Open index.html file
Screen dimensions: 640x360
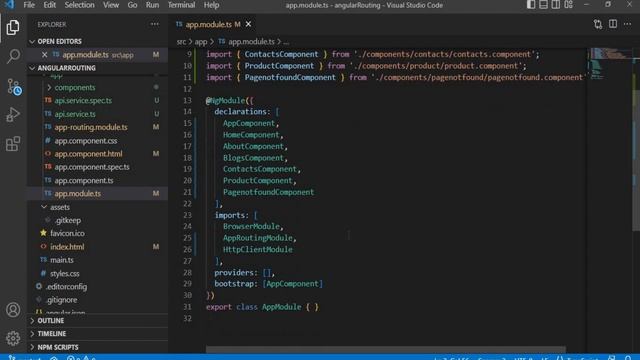67,247
